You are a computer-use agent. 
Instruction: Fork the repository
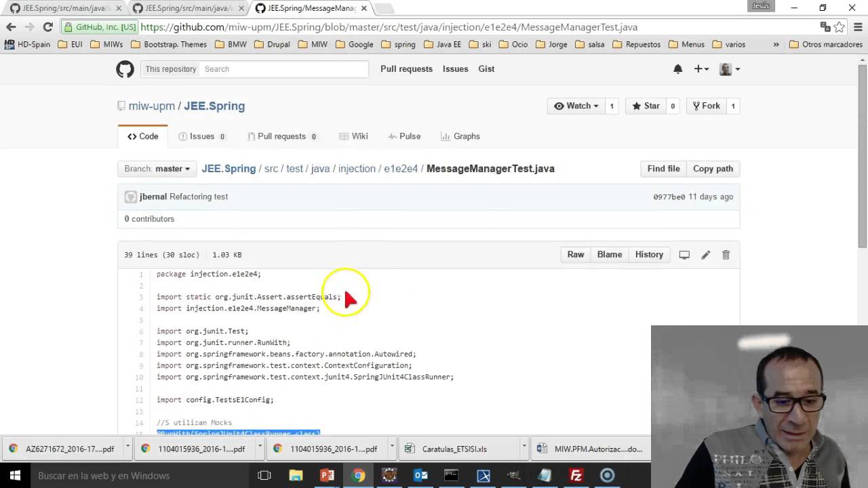(x=706, y=106)
